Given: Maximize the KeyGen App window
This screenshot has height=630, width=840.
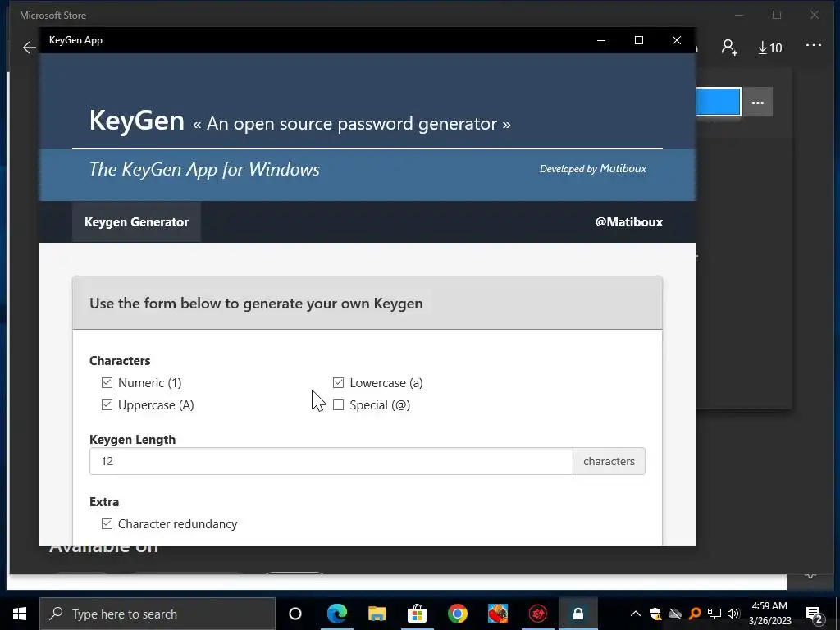Looking at the screenshot, I should (638, 40).
